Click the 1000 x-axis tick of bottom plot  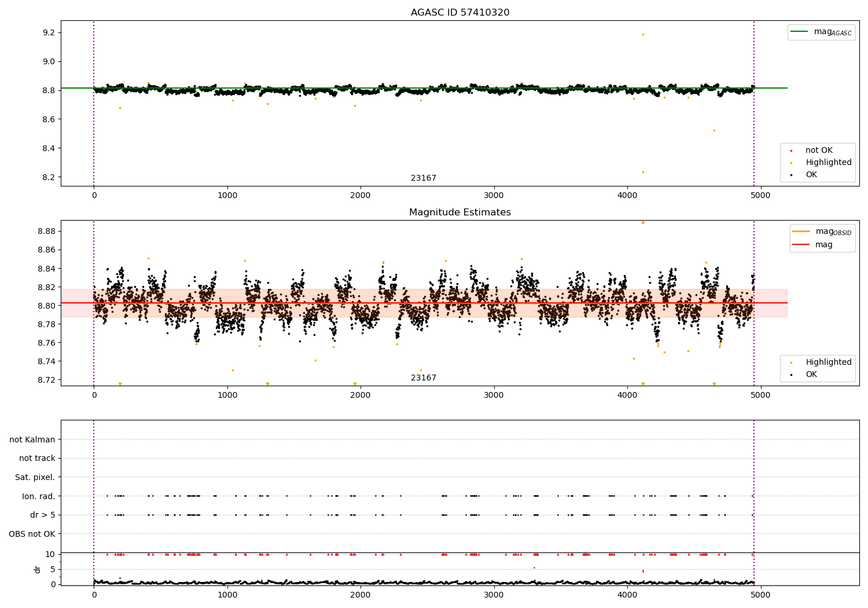point(227,594)
